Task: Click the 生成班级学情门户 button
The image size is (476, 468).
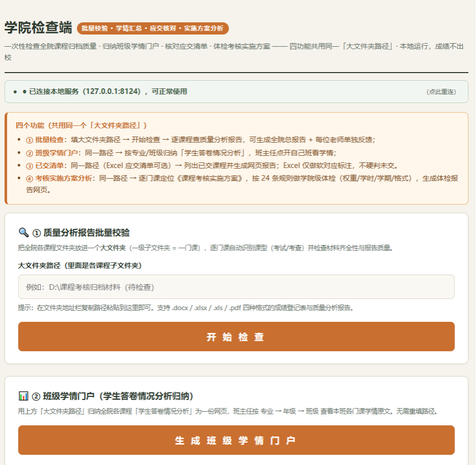Action: pyautogui.click(x=236, y=440)
